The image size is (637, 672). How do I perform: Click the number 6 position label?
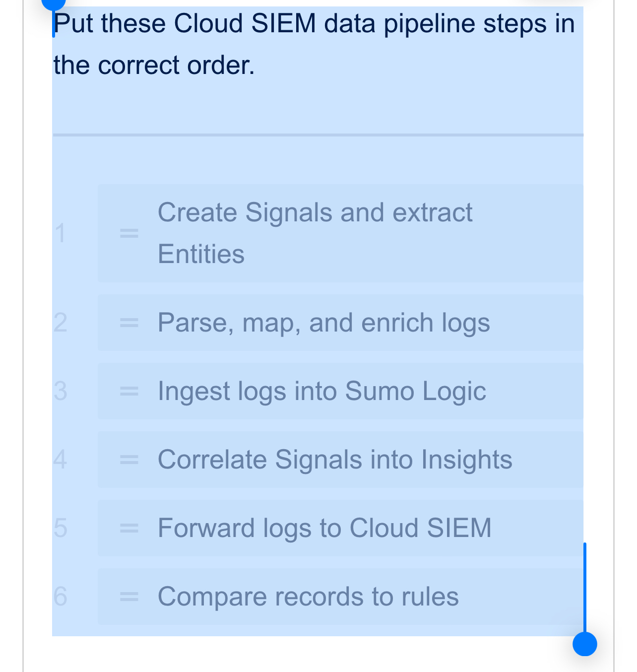pos(60,596)
